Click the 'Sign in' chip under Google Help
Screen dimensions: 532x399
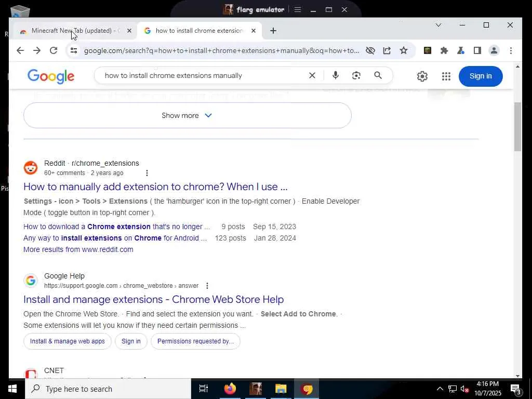[131, 341]
